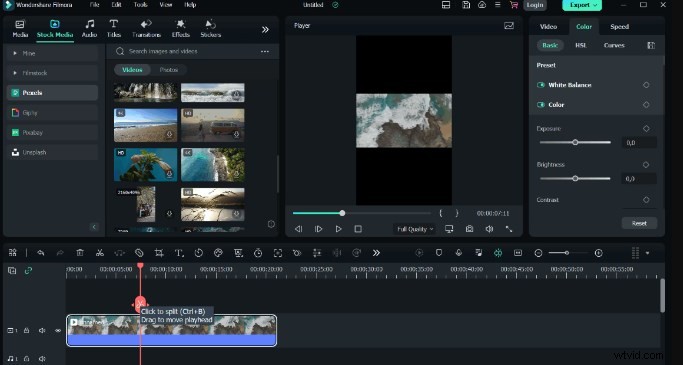Expand more media tabs double-arrow
Viewport: 683px width, 365px height.
click(x=265, y=30)
